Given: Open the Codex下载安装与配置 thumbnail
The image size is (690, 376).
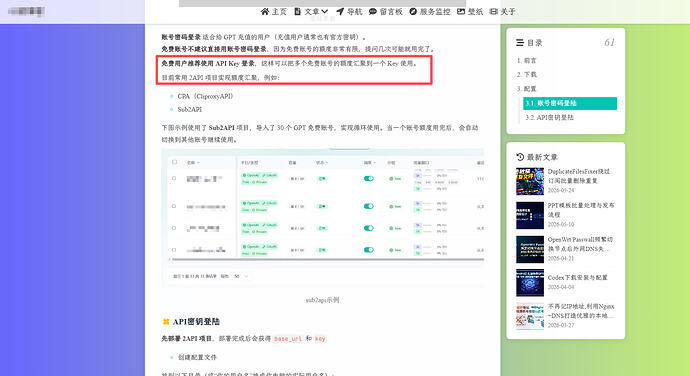Looking at the screenshot, I should click(530, 283).
